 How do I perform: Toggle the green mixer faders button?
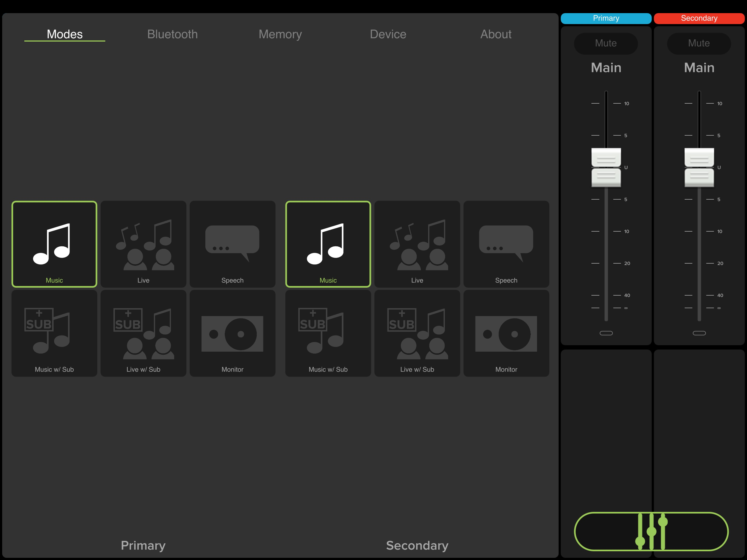pyautogui.click(x=651, y=531)
